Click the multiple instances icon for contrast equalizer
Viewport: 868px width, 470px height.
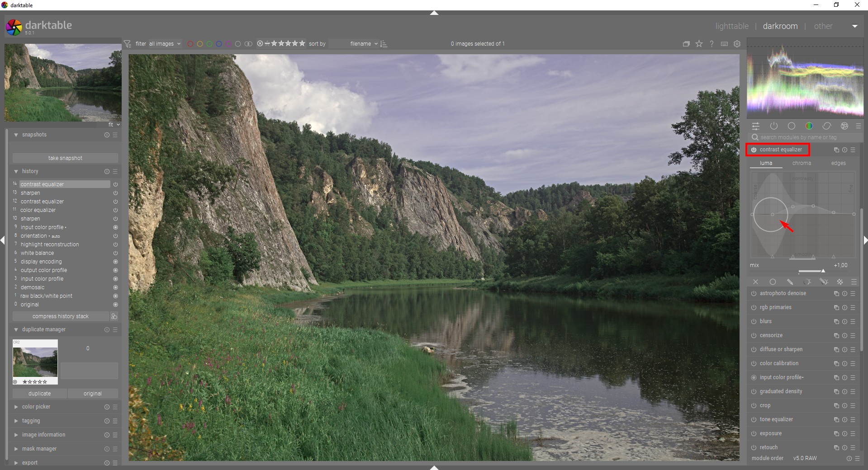point(836,150)
